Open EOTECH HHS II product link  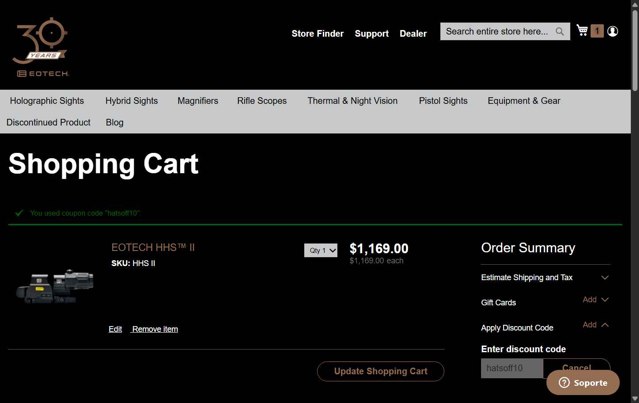coord(153,247)
